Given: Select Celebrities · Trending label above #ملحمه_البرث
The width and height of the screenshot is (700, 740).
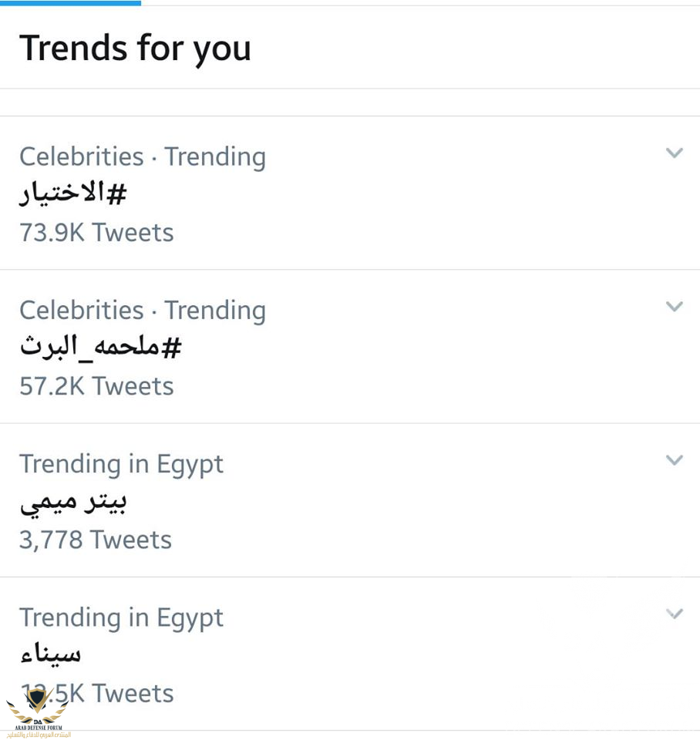Looking at the screenshot, I should coord(143,311).
